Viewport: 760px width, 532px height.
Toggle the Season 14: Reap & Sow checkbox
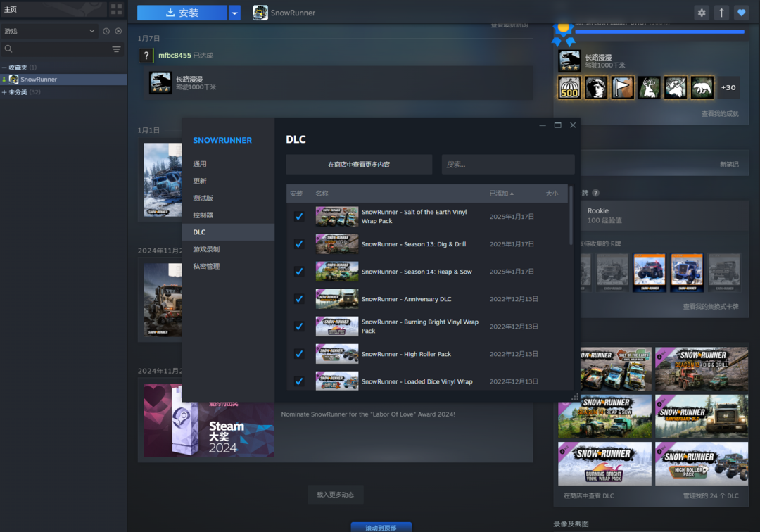click(x=299, y=272)
